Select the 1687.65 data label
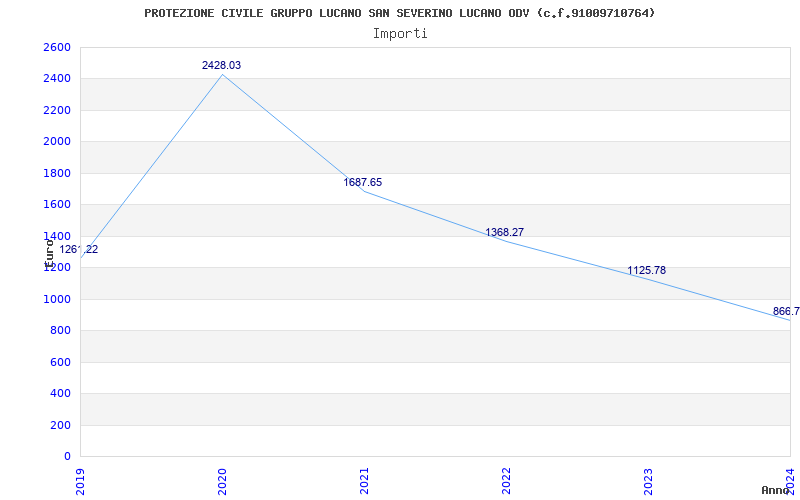Screen dimensions: 800x500 click(363, 183)
